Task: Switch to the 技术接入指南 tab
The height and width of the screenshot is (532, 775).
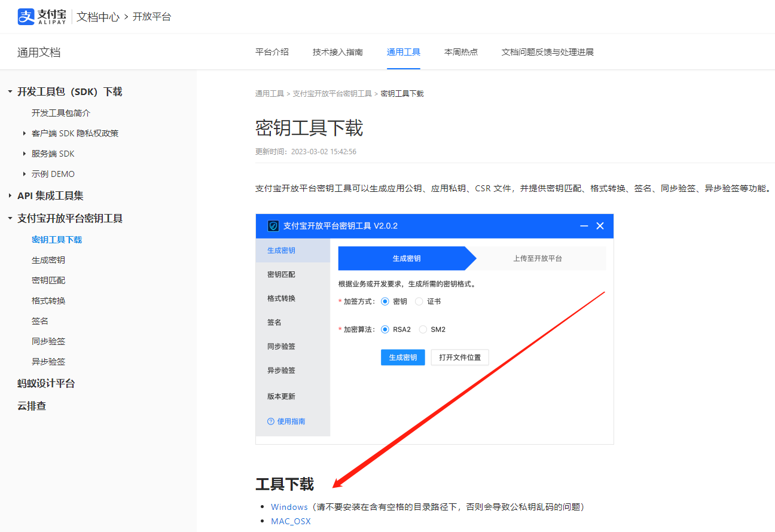Action: pos(338,52)
